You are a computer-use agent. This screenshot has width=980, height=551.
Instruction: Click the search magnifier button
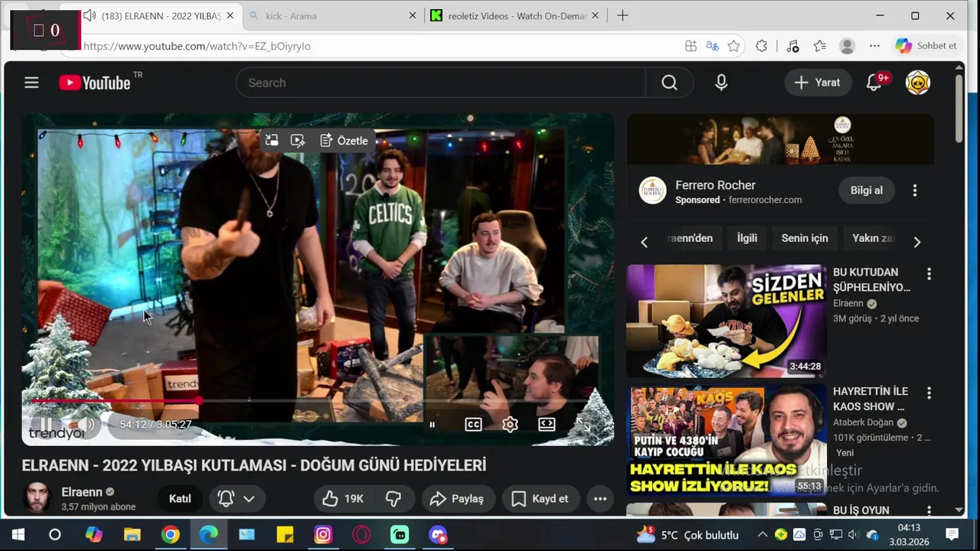coord(669,83)
